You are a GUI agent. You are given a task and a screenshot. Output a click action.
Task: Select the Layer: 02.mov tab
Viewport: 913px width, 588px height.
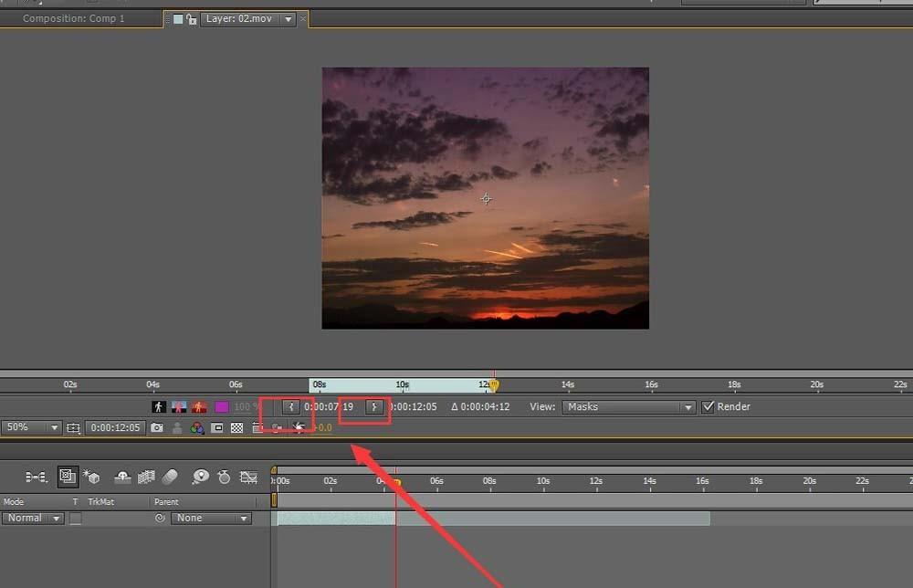[237, 18]
